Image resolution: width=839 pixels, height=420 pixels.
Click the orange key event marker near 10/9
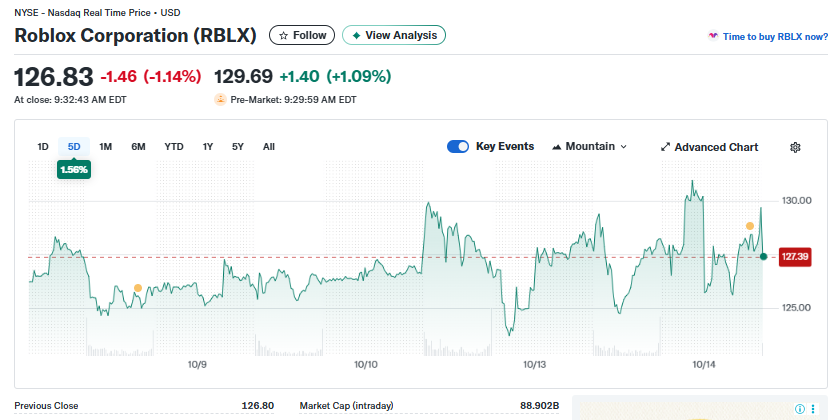point(138,288)
